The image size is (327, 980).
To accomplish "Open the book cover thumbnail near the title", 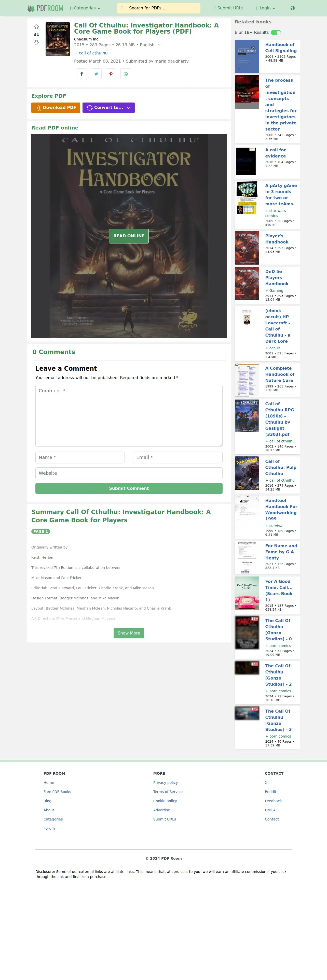I will (58, 39).
